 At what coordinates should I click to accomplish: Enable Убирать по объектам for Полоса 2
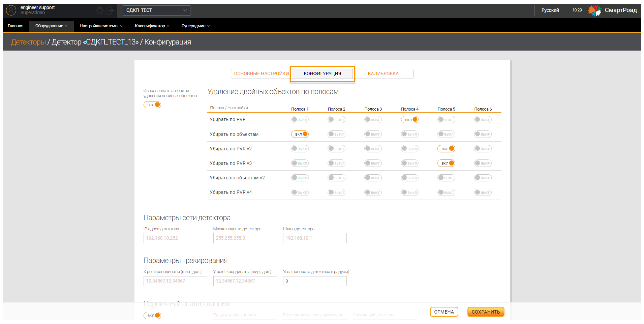coord(336,134)
